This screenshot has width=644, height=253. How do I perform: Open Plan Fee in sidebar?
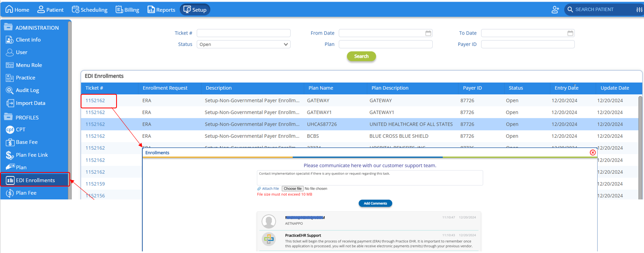point(21,193)
